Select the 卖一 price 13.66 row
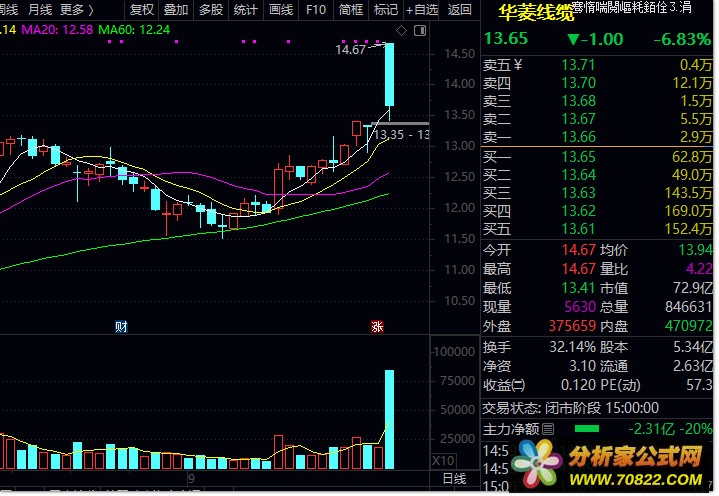Image resolution: width=719 pixels, height=496 pixels. click(x=597, y=137)
